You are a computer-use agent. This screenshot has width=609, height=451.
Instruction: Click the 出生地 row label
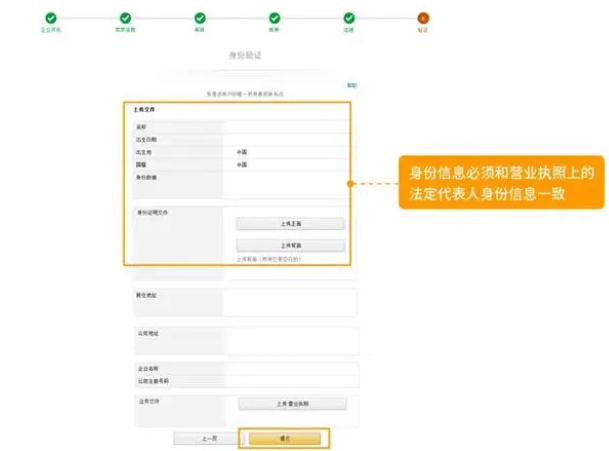coord(143,152)
